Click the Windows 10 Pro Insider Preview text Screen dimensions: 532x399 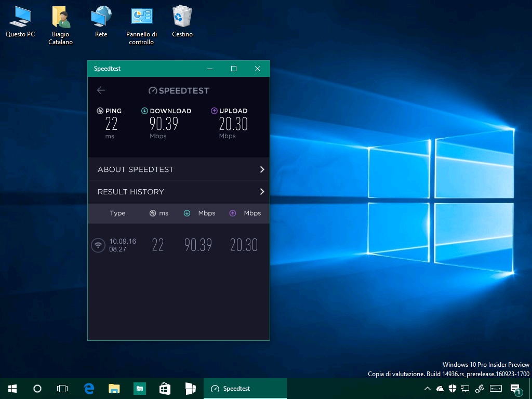tap(486, 364)
